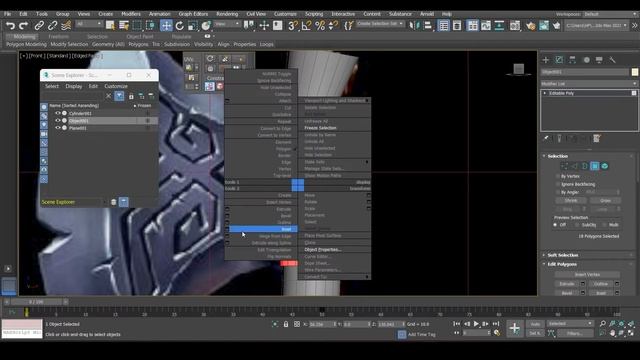This screenshot has height=360, width=640.
Task: Open Scene Explorer Customize menu
Action: pyautogui.click(x=116, y=86)
